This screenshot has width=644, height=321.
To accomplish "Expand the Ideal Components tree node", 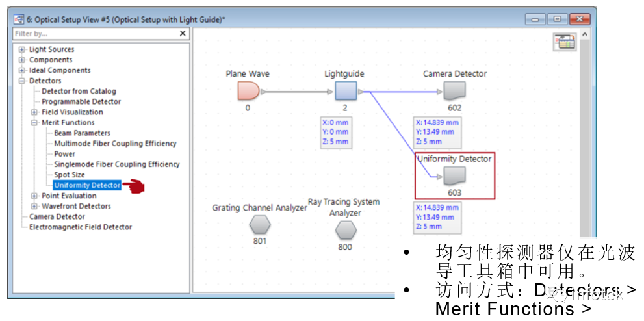I will point(21,71).
